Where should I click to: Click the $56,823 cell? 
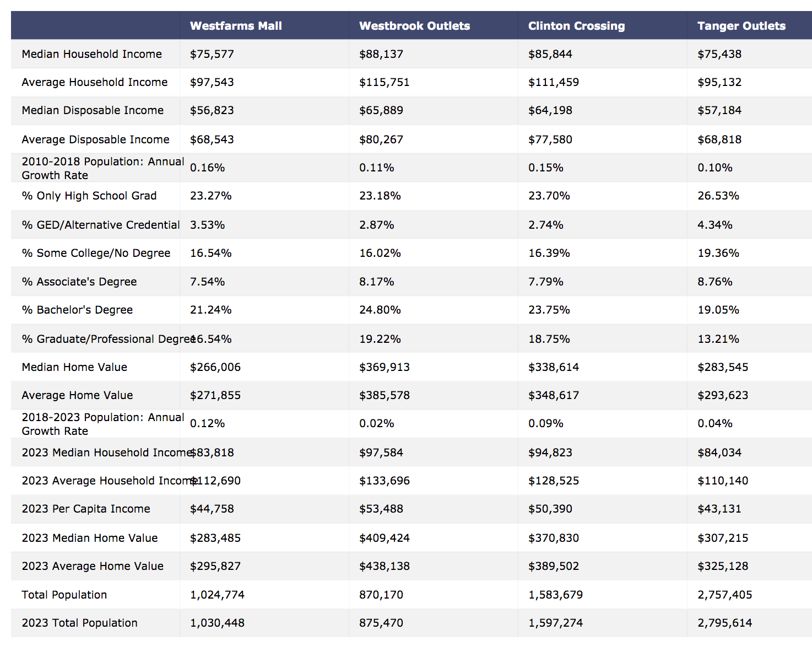[212, 110]
